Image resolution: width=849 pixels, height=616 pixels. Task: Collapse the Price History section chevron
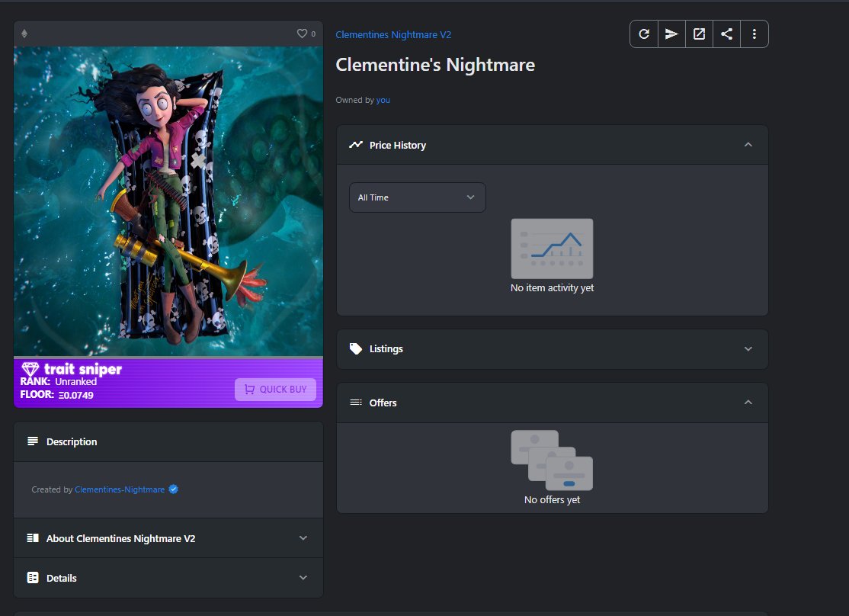[x=748, y=145]
